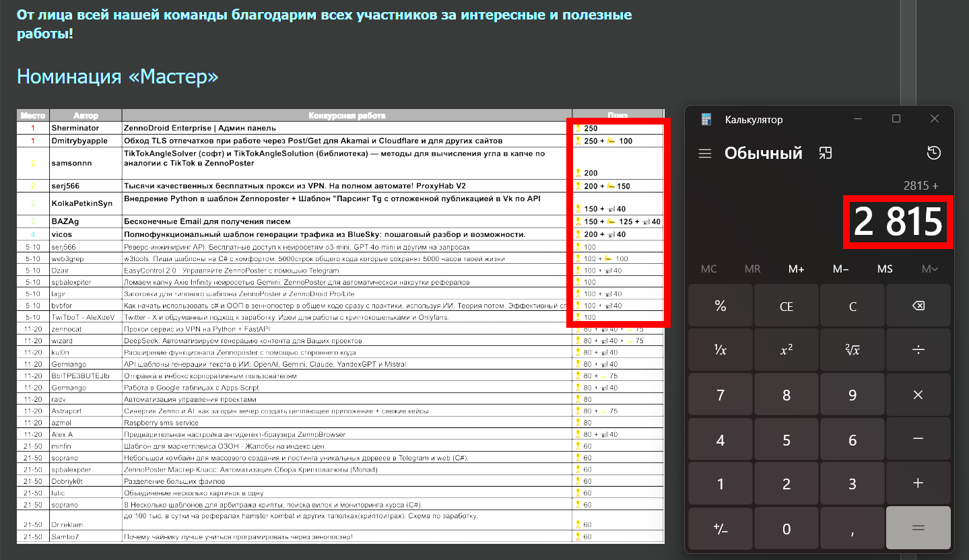The image size is (969, 560).
Task: Click the entry 'Бесконечные Email для получения писем'
Action: tap(207, 221)
